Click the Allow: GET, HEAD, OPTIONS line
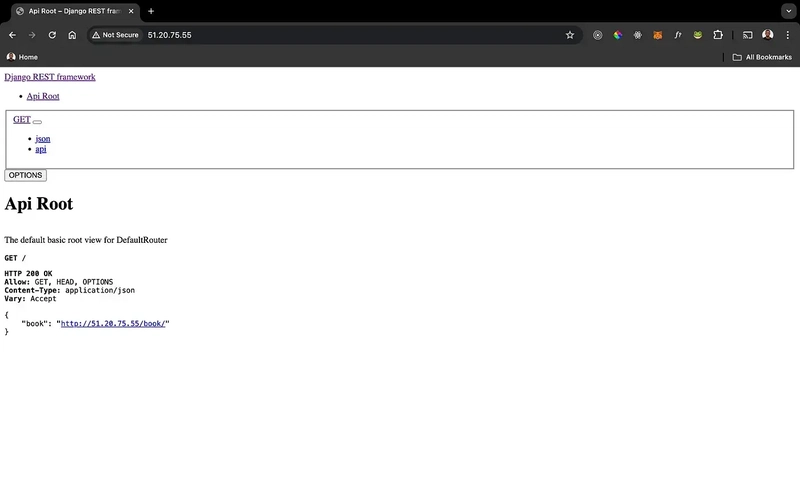 pyautogui.click(x=59, y=282)
